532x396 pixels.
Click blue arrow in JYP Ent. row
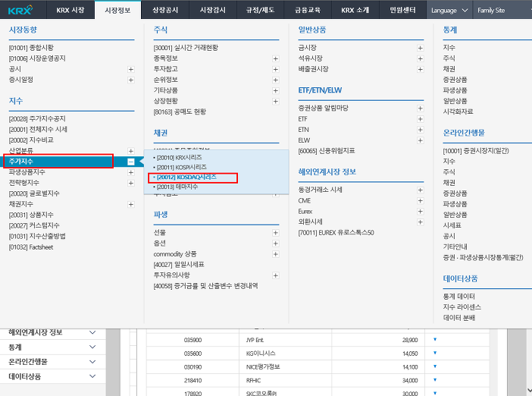point(435,339)
